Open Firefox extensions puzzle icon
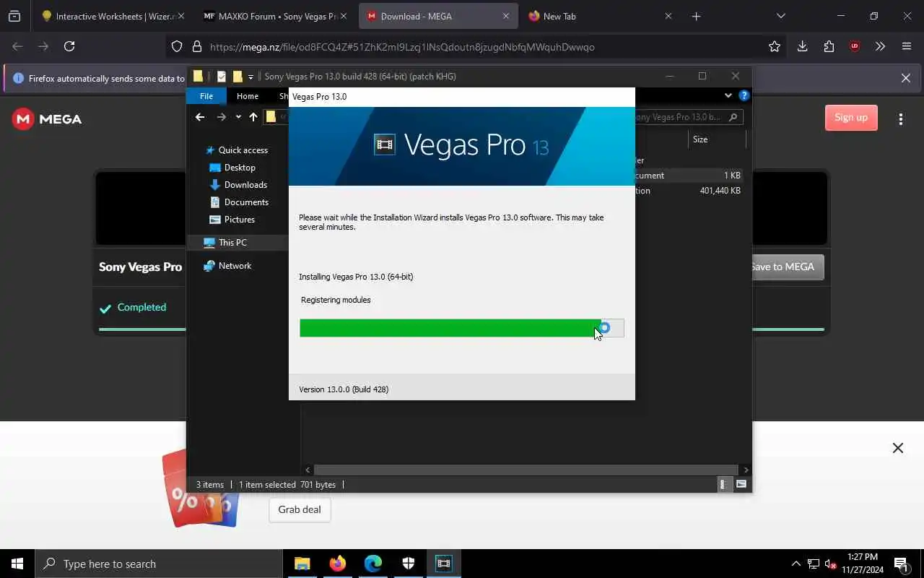 pyautogui.click(x=829, y=46)
